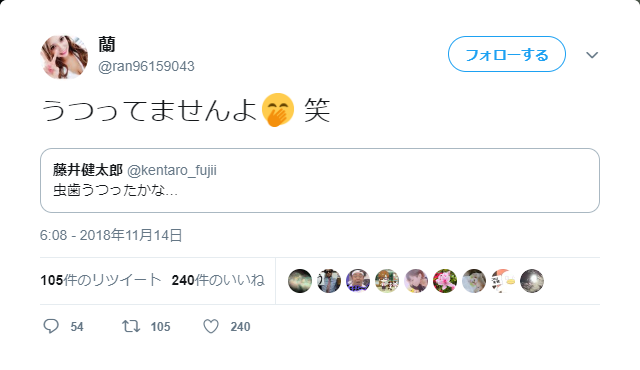
Task: Click the フォローする follow button
Action: (507, 54)
